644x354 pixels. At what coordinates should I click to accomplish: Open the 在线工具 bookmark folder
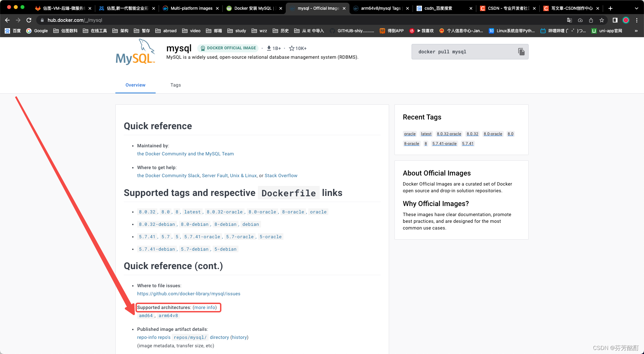pyautogui.click(x=95, y=31)
